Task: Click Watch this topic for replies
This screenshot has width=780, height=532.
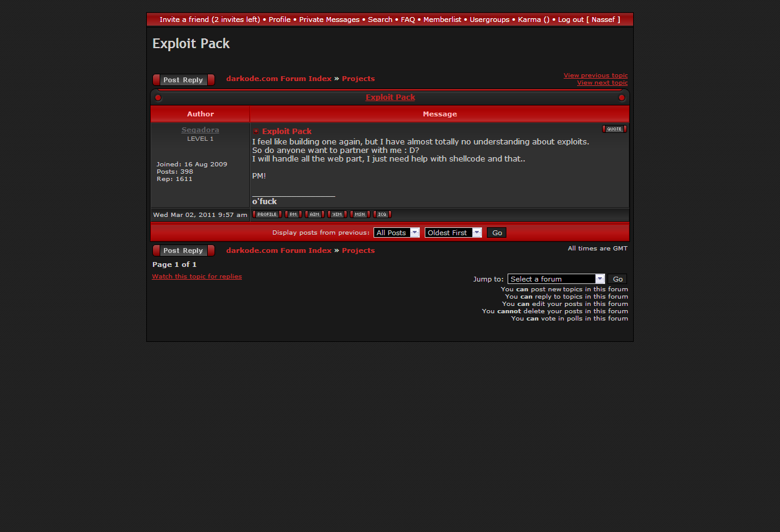Action: 197,277
